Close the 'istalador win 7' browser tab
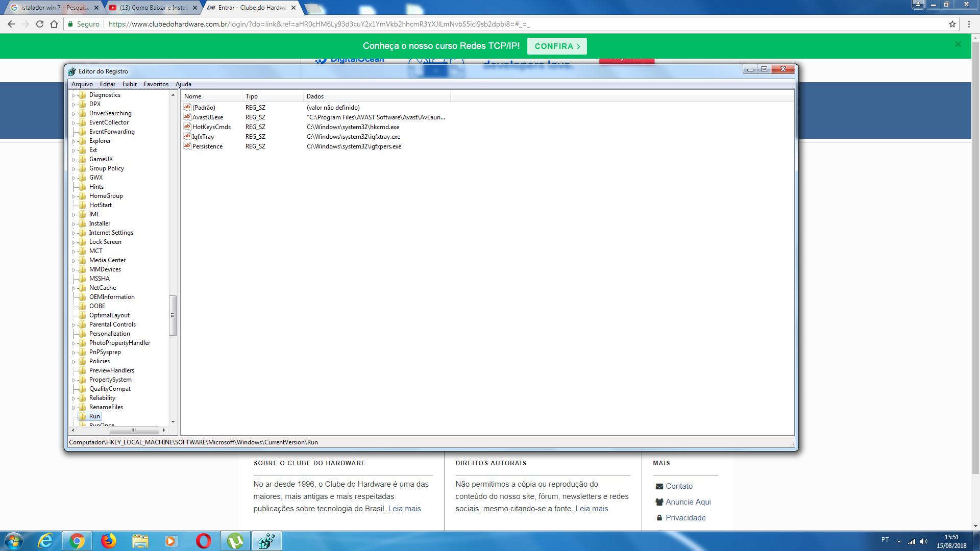This screenshot has height=551, width=980. 96,8
